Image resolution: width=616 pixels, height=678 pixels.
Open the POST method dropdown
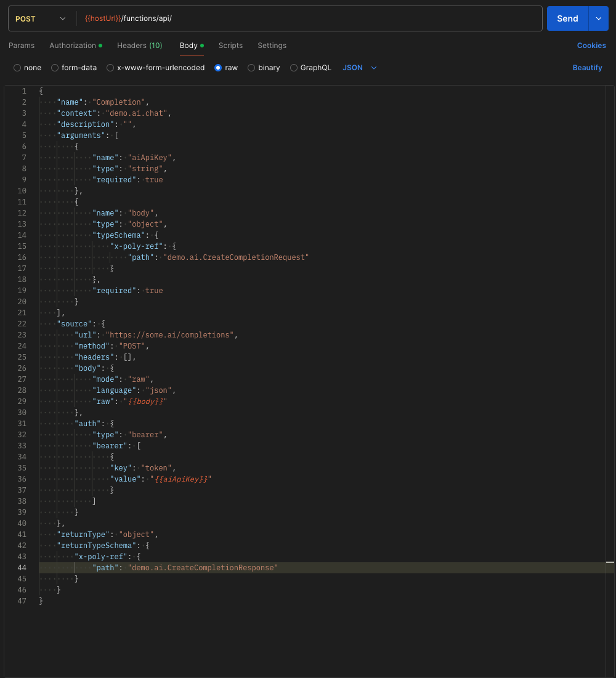tap(41, 18)
